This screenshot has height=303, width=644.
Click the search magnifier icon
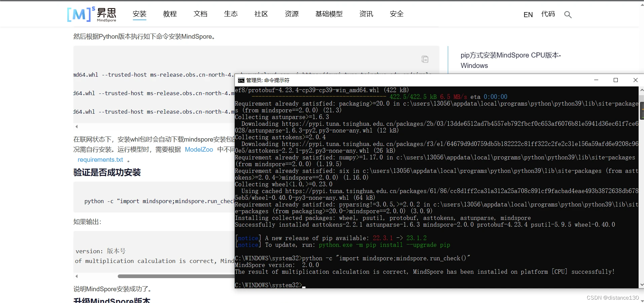(x=568, y=14)
